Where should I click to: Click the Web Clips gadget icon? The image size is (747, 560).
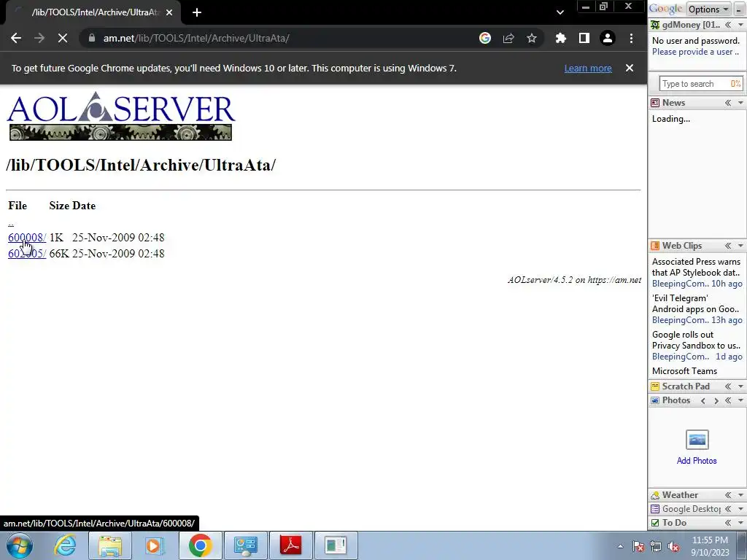[655, 246]
